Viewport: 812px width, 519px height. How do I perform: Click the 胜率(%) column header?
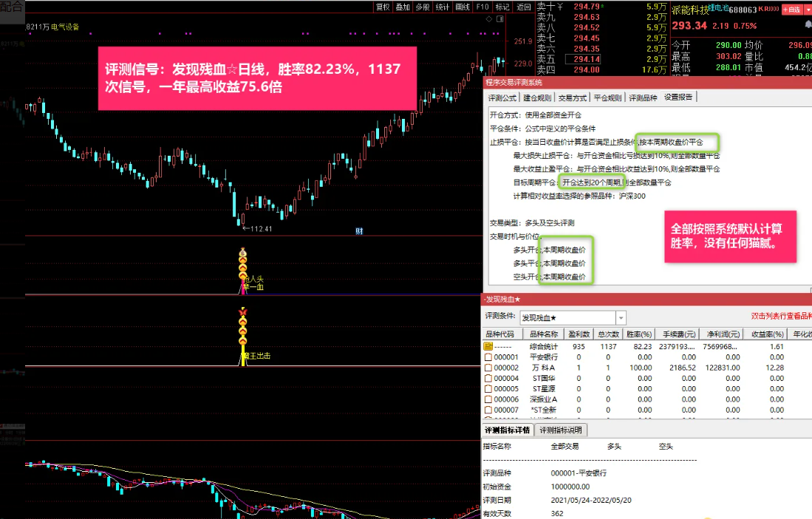point(638,334)
